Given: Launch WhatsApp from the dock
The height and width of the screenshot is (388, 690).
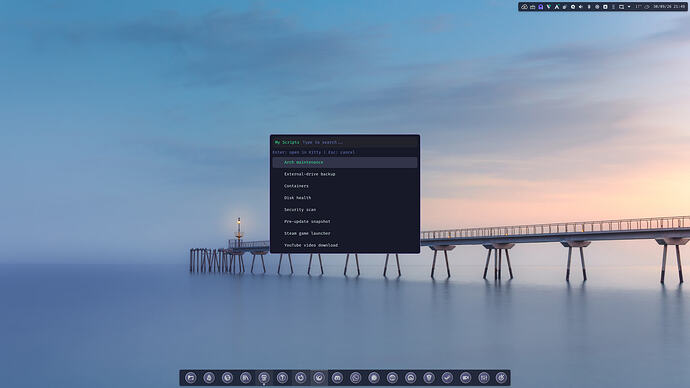Looking at the screenshot, I should [x=356, y=377].
